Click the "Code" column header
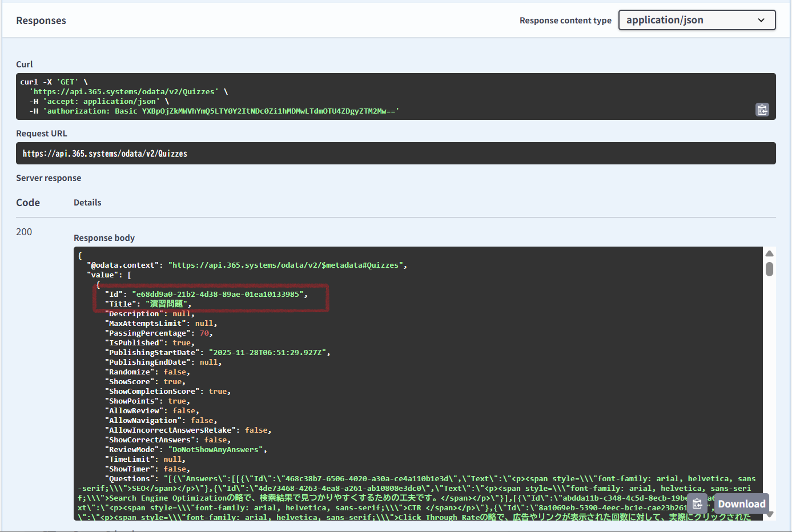 point(28,203)
